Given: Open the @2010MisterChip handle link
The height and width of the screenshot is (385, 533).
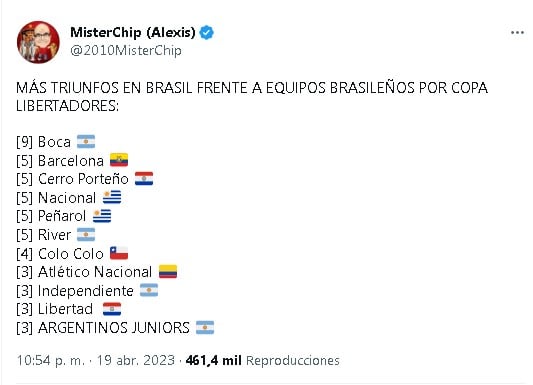Looking at the screenshot, I should [x=126, y=51].
